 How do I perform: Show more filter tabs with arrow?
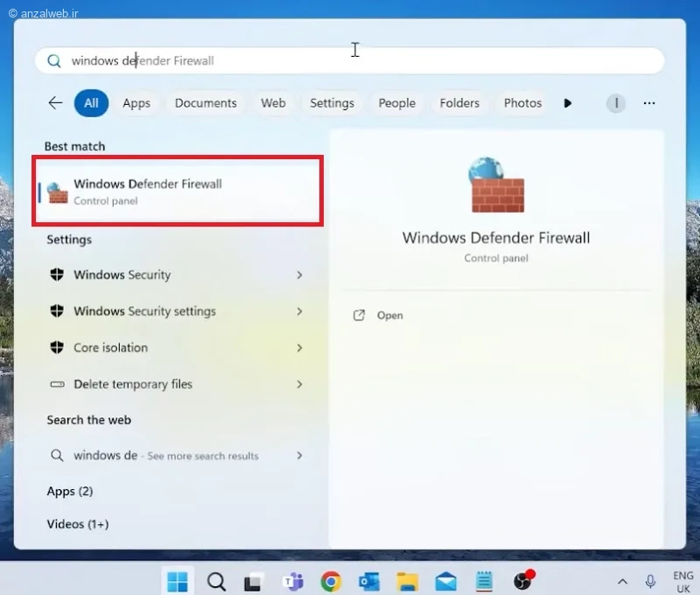(567, 103)
